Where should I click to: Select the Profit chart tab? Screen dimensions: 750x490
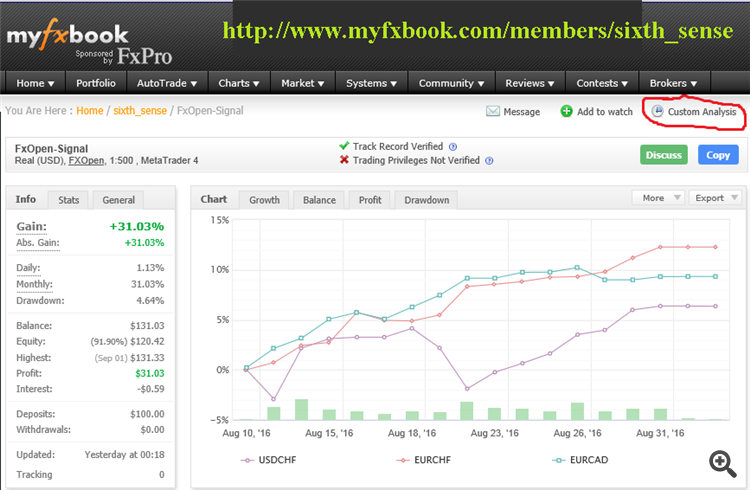370,200
